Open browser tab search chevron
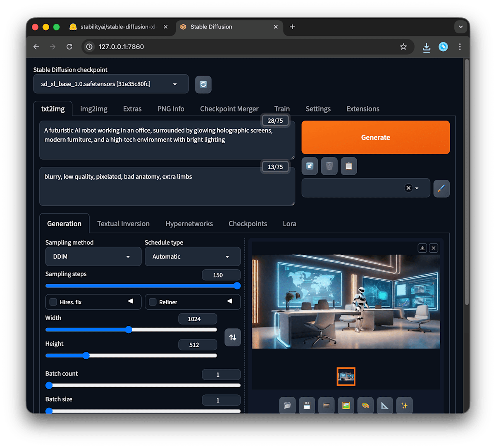Image resolution: width=496 pixels, height=448 pixels. click(460, 27)
